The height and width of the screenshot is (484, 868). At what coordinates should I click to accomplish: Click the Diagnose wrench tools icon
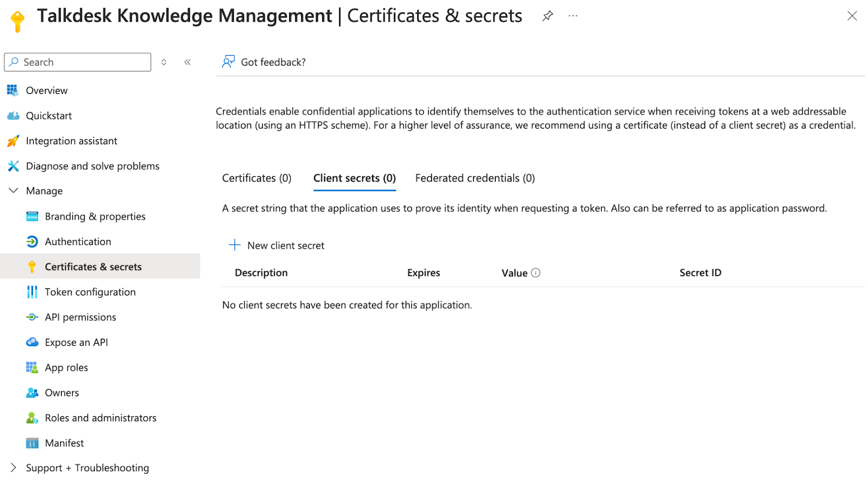click(13, 166)
